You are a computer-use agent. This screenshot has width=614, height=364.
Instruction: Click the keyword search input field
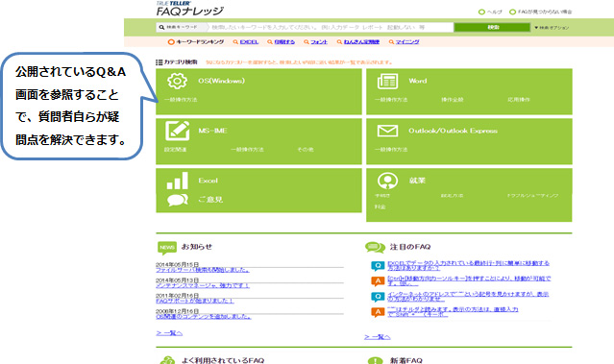[x=332, y=28]
